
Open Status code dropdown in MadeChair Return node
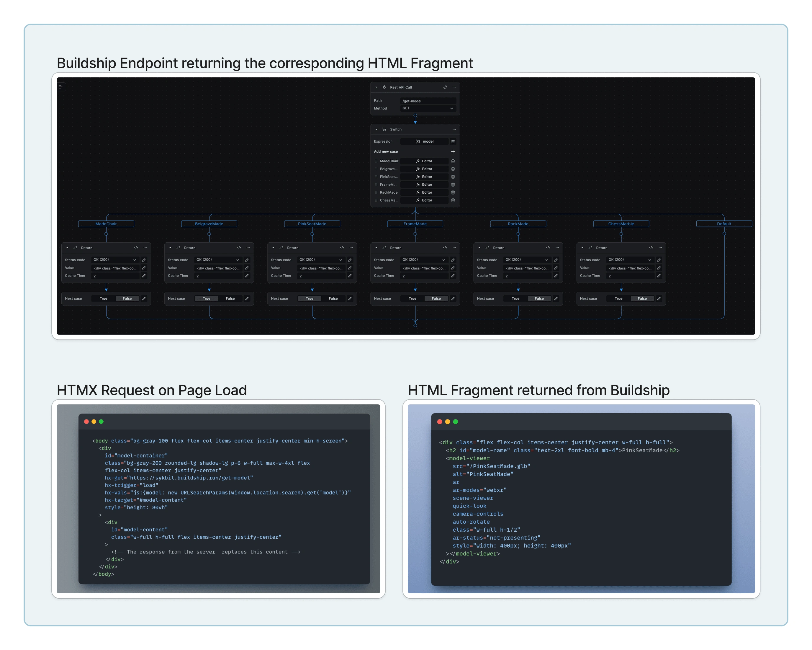(115, 260)
